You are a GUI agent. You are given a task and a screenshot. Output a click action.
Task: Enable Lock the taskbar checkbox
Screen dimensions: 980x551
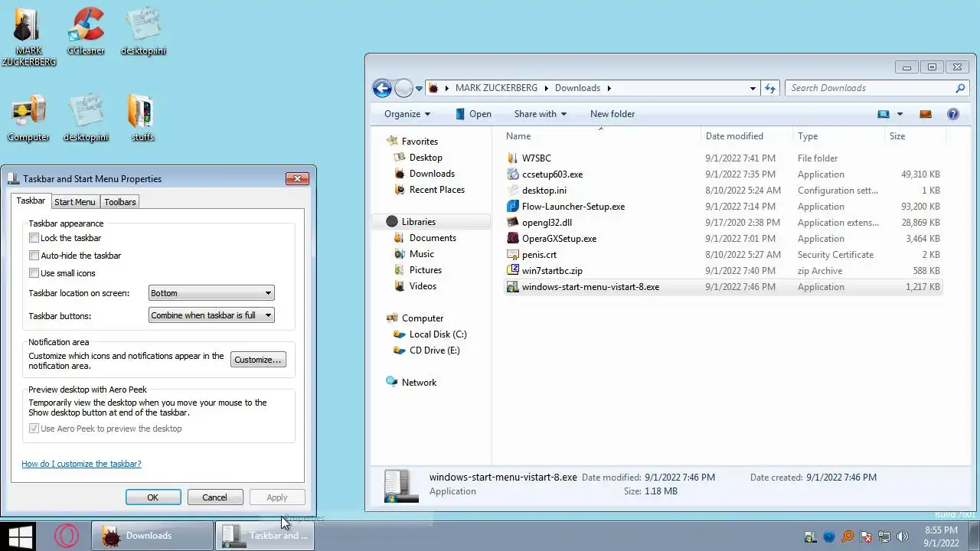coord(34,238)
